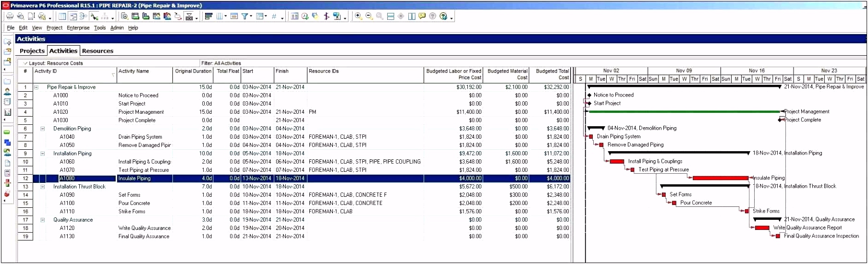
Task: Open the Edit menu
Action: (x=23, y=28)
